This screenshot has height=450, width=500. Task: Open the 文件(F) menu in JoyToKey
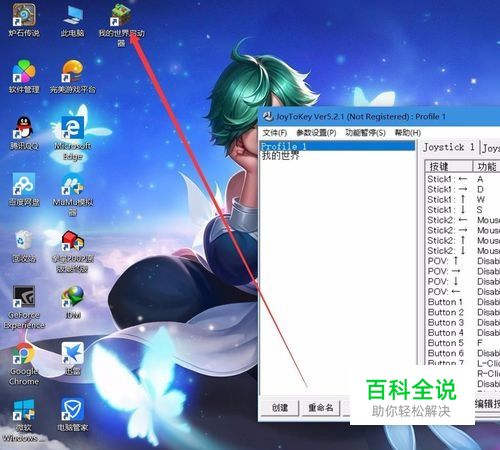click(275, 133)
